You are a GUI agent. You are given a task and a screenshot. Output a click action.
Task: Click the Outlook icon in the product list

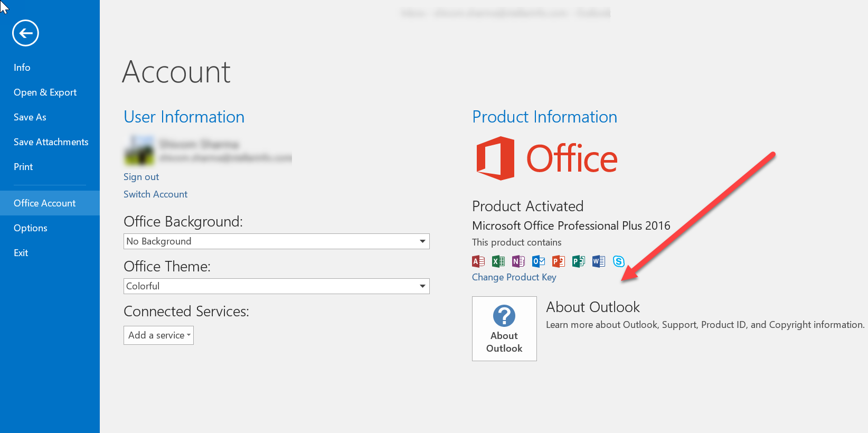(539, 261)
